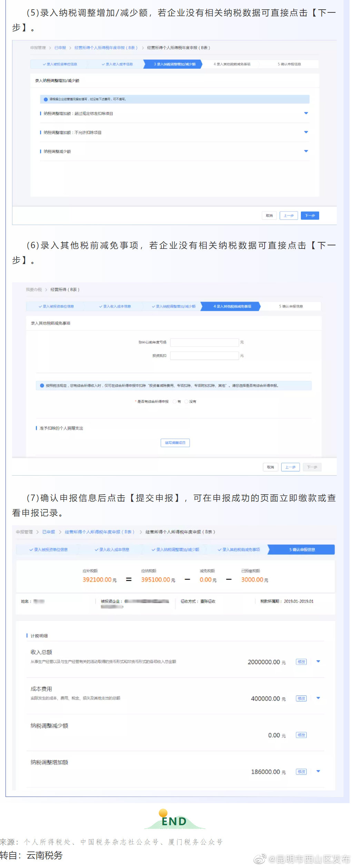Expand the 纳税调整增加额 186000.00 row arrow
The image size is (354, 868).
(318, 771)
